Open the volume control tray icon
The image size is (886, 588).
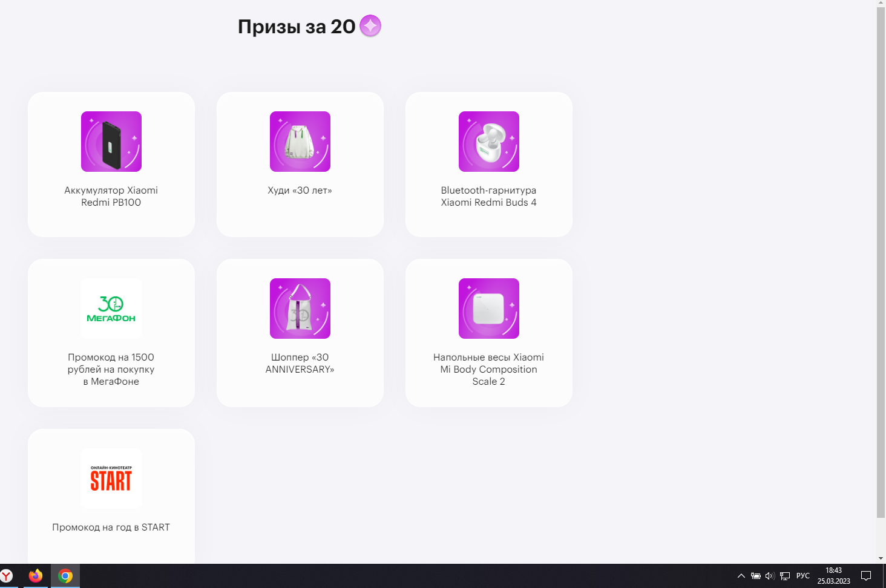770,576
